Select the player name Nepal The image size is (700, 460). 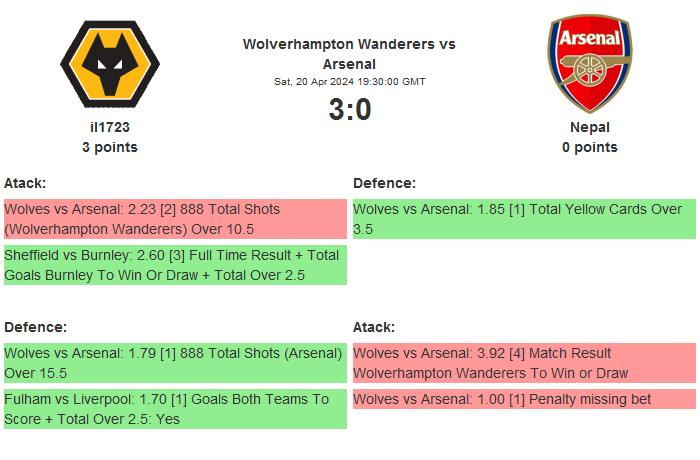tap(589, 127)
